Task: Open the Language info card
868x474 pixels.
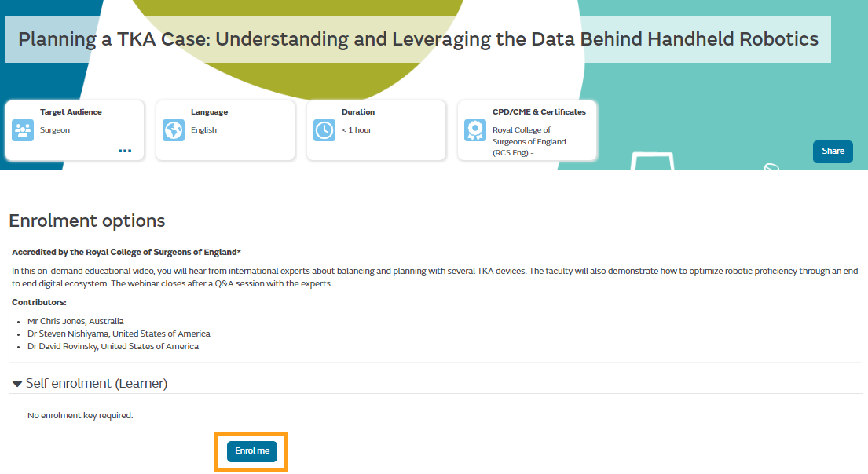Action: 225,130
